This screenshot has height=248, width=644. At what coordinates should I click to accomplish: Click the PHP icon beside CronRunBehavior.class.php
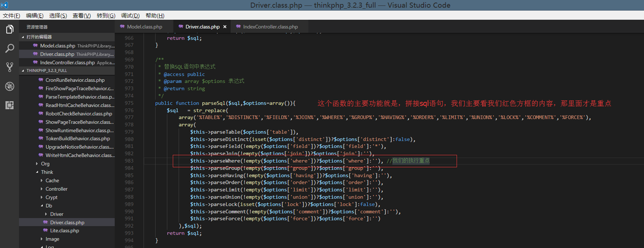(x=41, y=80)
